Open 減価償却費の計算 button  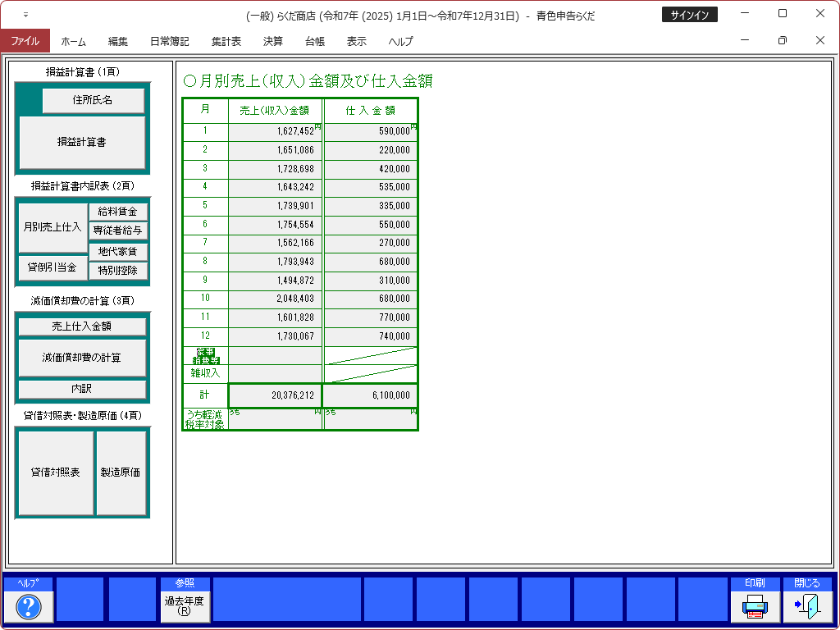(x=81, y=358)
